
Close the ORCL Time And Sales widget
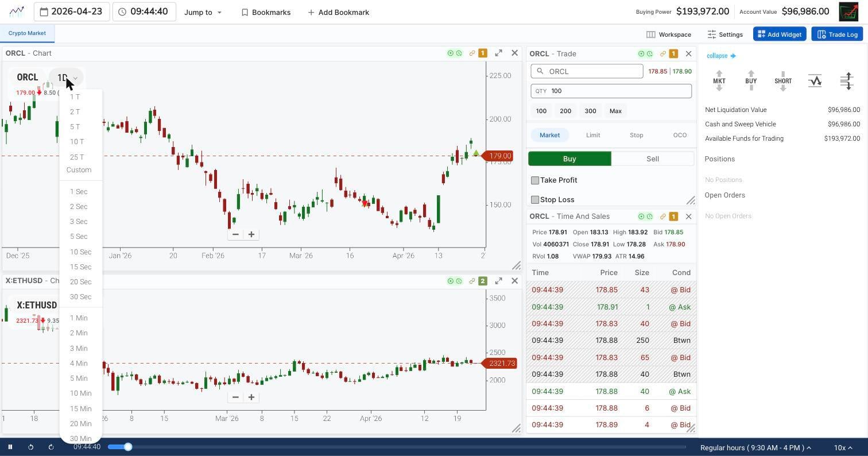[688, 217]
